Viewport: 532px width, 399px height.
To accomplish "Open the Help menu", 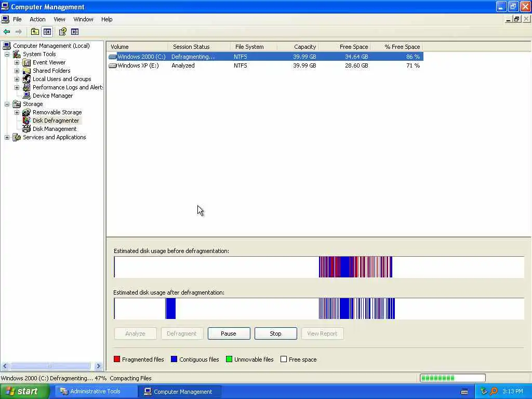I will coord(107,19).
